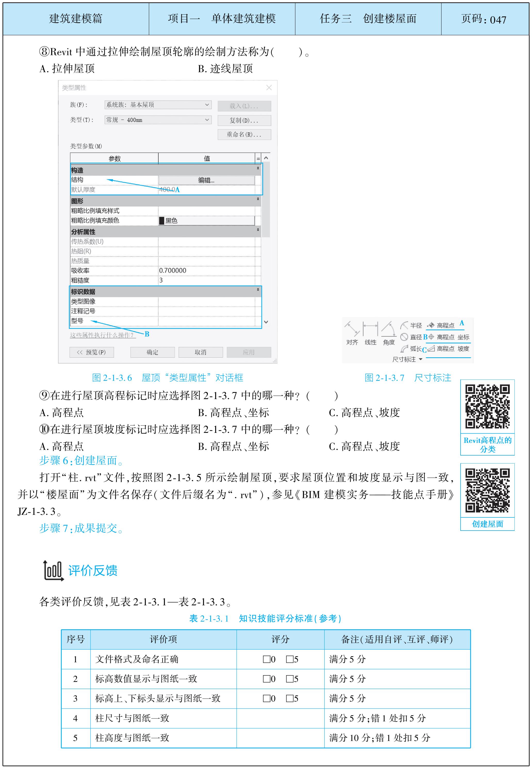532x768 pixels.
Task: Click the 编辑... button in 结构 row
Action: pyautogui.click(x=206, y=180)
